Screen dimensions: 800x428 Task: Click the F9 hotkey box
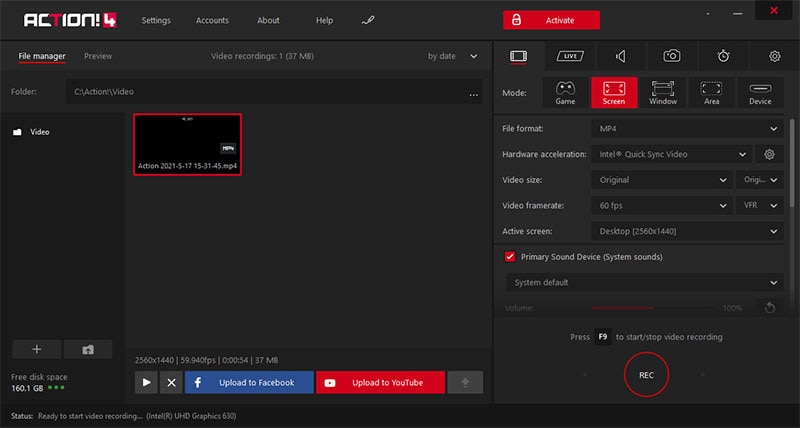pyautogui.click(x=603, y=337)
